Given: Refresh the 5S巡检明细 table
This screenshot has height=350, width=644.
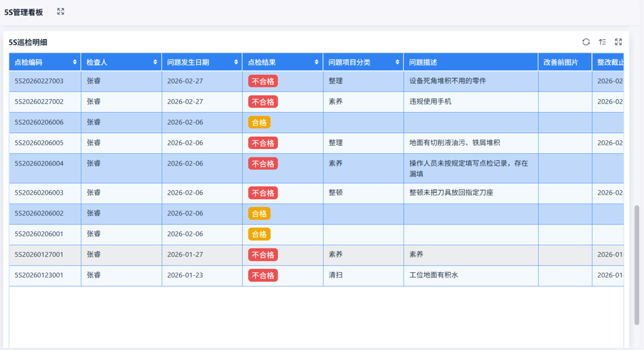Looking at the screenshot, I should (586, 42).
